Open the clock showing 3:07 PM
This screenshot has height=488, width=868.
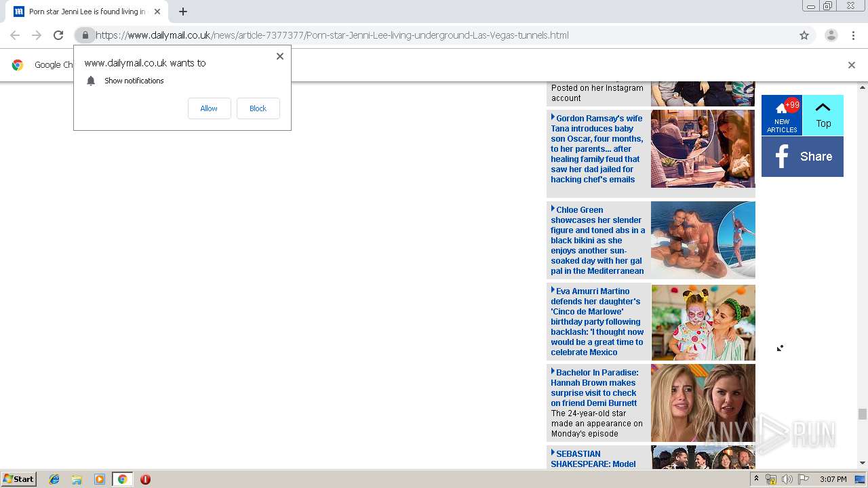833,479
